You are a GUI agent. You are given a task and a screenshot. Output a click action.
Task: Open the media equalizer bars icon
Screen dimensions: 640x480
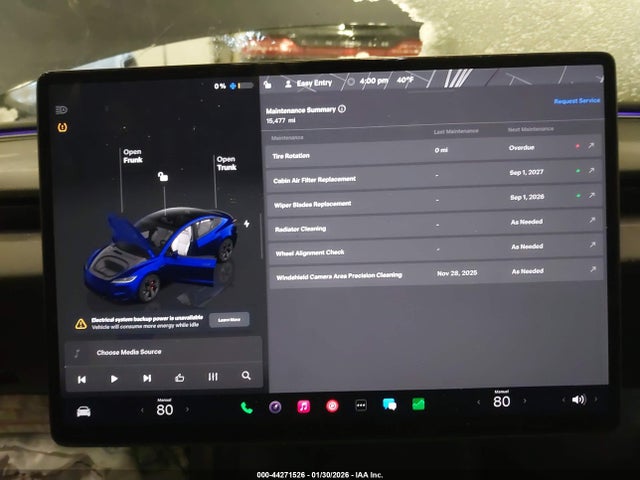213,377
